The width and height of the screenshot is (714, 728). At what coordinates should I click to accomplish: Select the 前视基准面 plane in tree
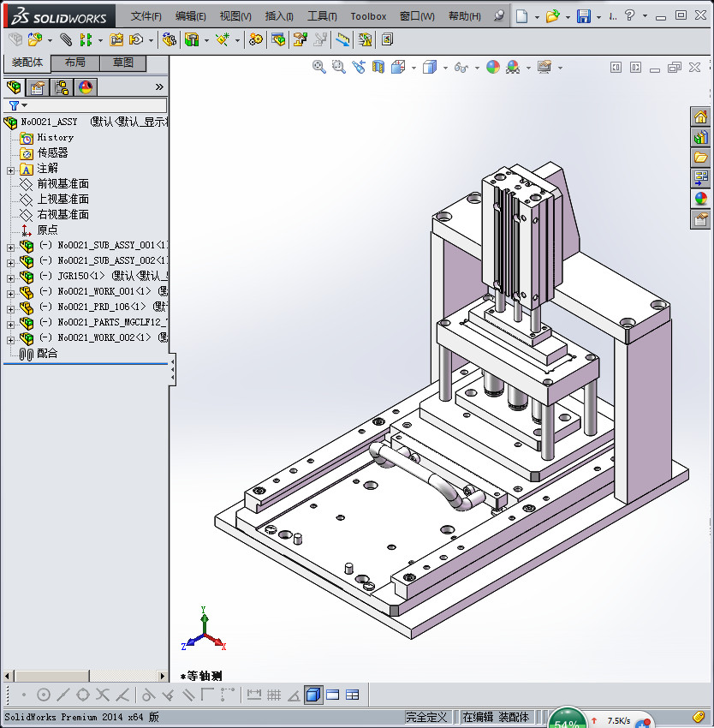point(62,184)
